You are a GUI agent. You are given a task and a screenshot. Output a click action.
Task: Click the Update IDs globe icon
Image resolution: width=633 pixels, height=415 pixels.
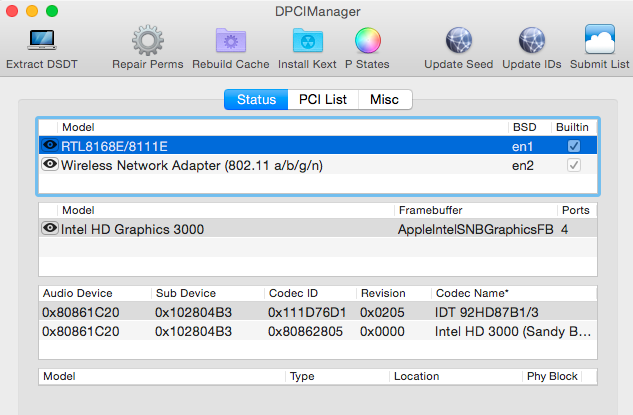pos(532,41)
